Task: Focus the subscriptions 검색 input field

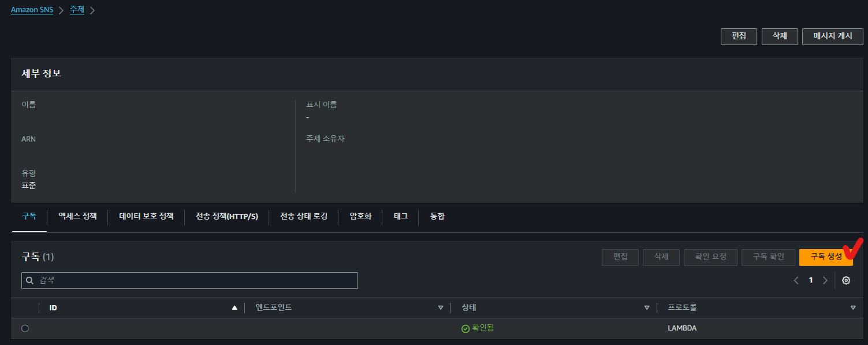Action: [189, 281]
